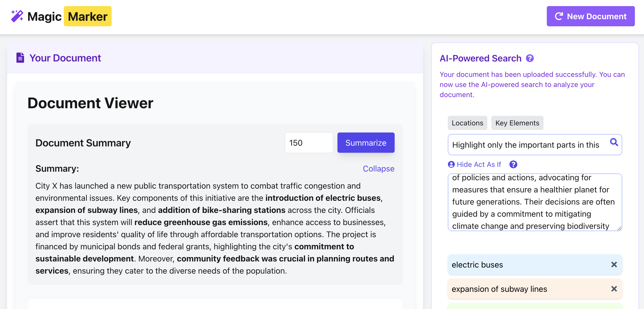Click the New Document button
This screenshot has height=309, width=644.
pos(590,16)
